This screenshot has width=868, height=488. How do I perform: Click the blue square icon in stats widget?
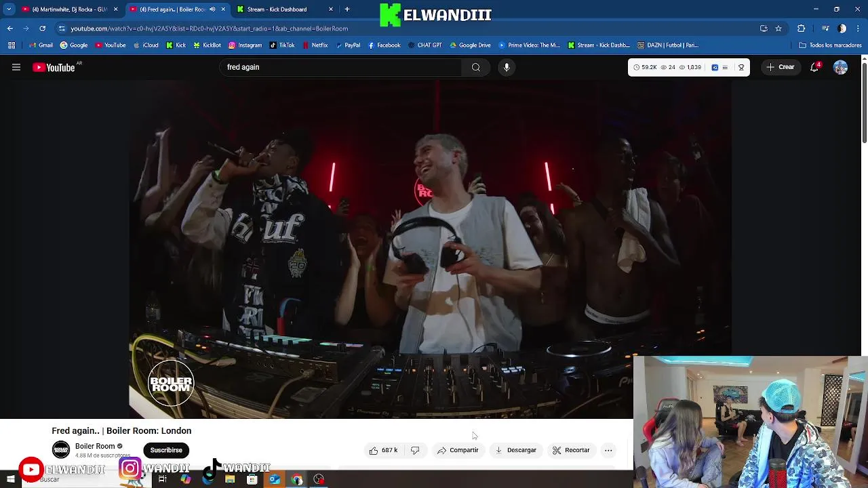point(715,67)
